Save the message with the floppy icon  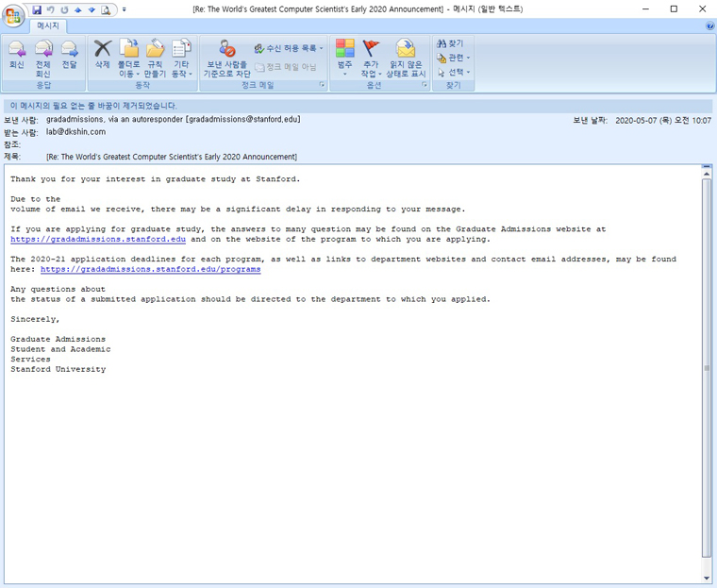click(x=37, y=9)
